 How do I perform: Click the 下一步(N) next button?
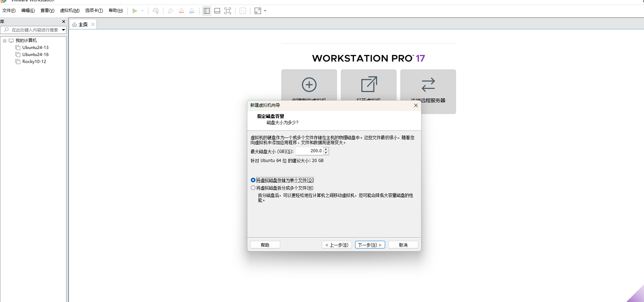(370, 245)
